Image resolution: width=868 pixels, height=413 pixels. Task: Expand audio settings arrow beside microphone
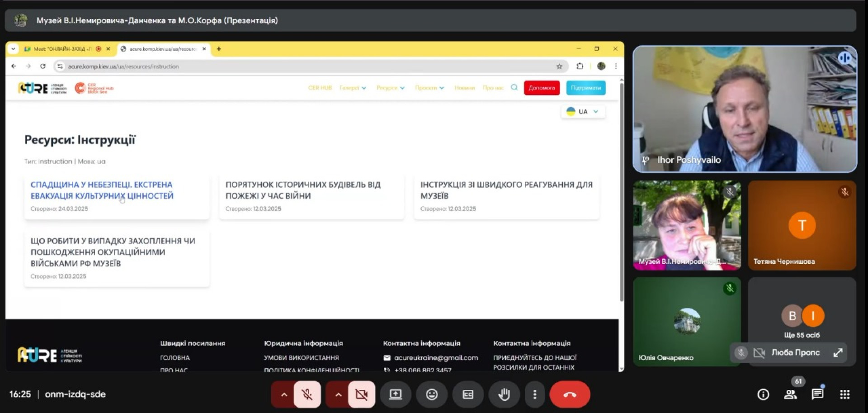(284, 394)
